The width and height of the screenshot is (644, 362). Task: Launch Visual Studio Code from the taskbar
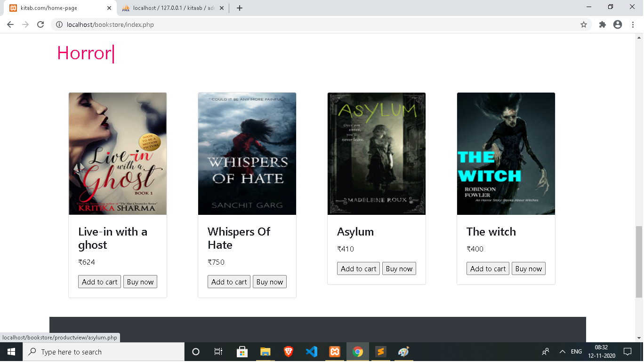pyautogui.click(x=311, y=352)
